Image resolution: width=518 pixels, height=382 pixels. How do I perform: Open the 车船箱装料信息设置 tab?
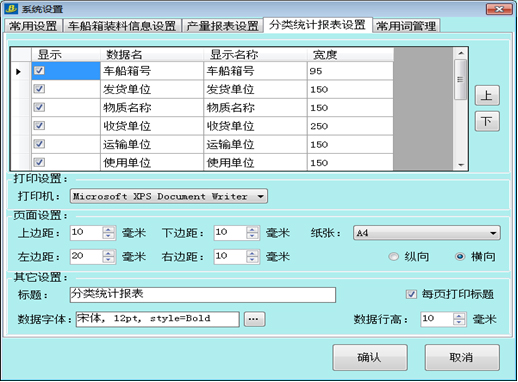[122, 26]
